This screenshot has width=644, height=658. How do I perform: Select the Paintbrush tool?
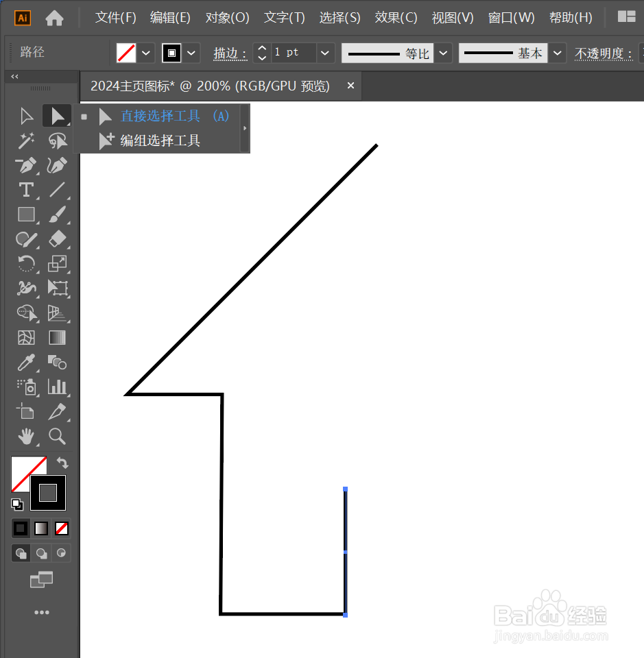point(58,215)
